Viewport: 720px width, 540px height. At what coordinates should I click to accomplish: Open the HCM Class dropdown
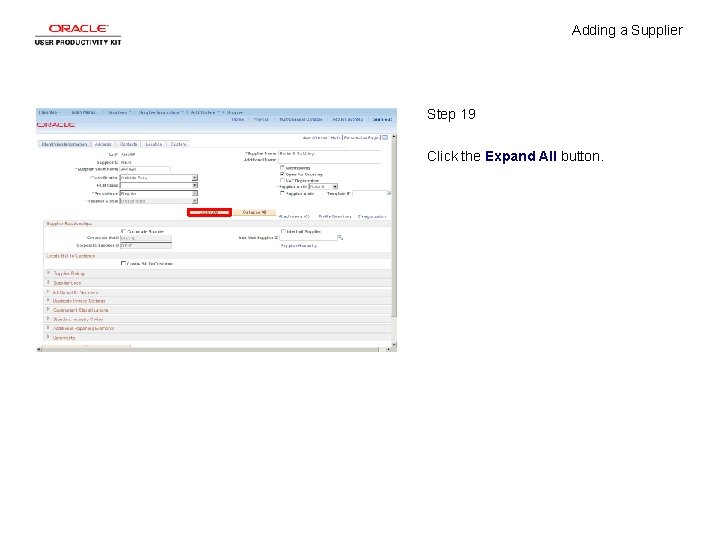pos(158,185)
